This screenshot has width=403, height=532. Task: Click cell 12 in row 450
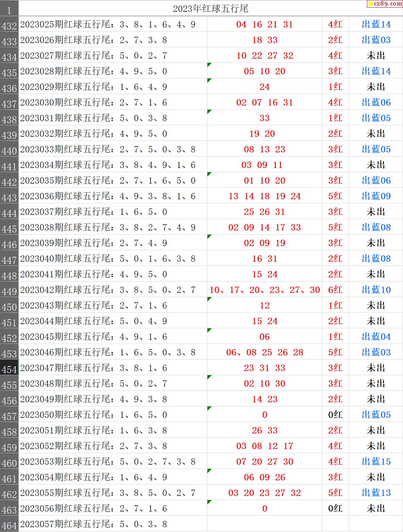pos(265,305)
